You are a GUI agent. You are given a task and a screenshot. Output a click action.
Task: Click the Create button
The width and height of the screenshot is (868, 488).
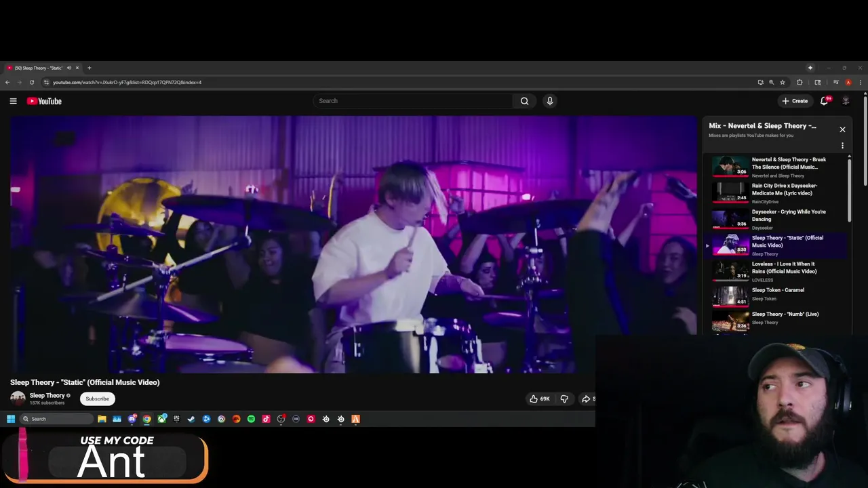point(795,101)
